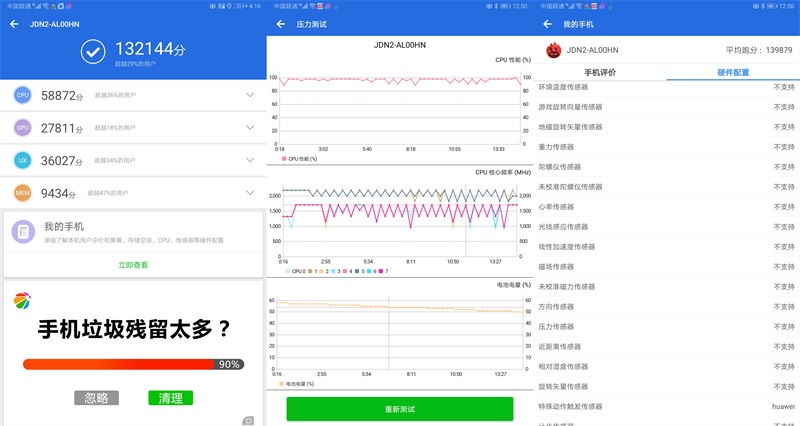
Task: Tap the CPU score icon
Action: pos(22,95)
